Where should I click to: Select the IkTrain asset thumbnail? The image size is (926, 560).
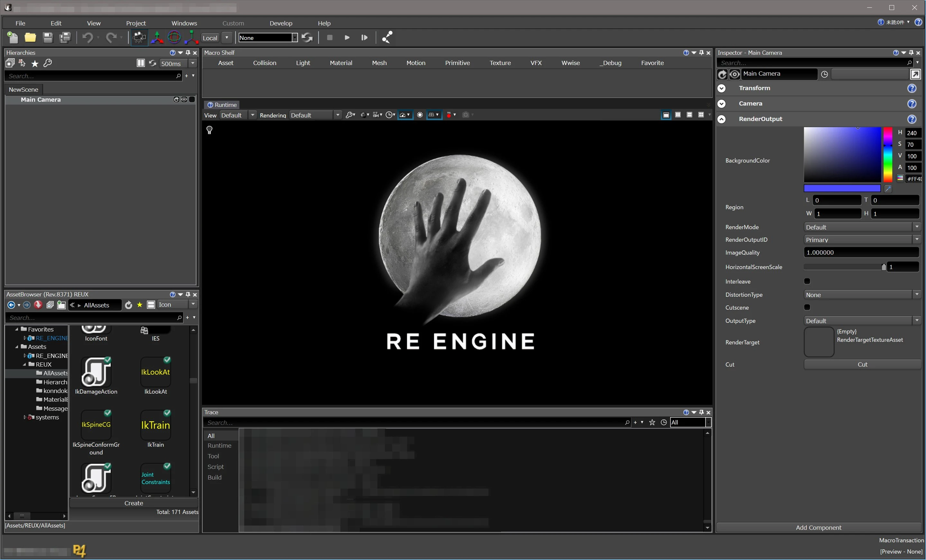[155, 425]
